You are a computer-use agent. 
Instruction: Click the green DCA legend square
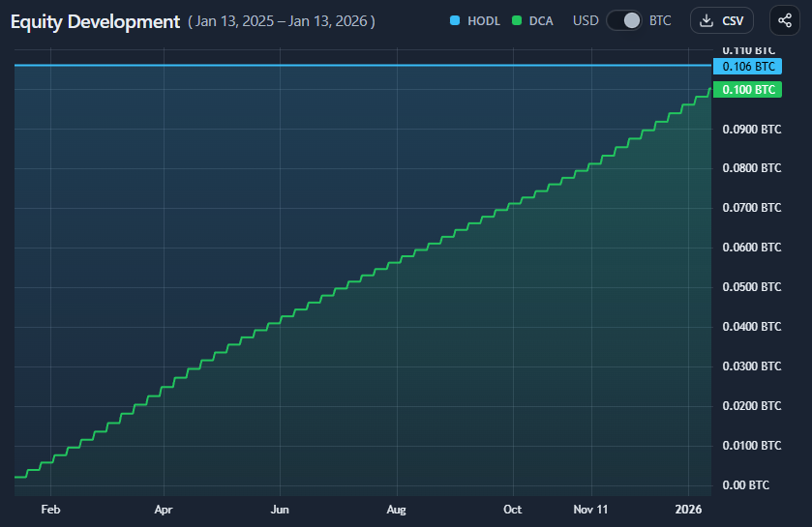(516, 20)
